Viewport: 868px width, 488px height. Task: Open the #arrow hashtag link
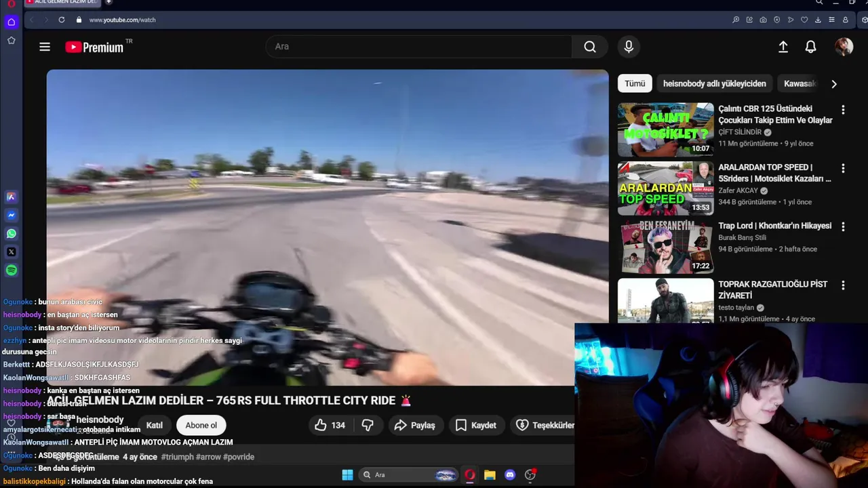[208, 457]
